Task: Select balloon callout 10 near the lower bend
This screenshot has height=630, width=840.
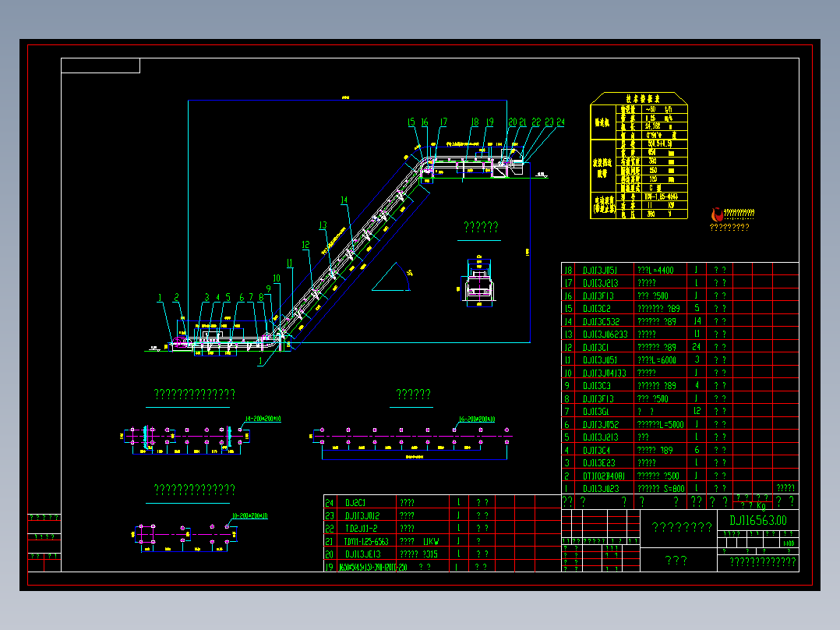Action: click(277, 278)
